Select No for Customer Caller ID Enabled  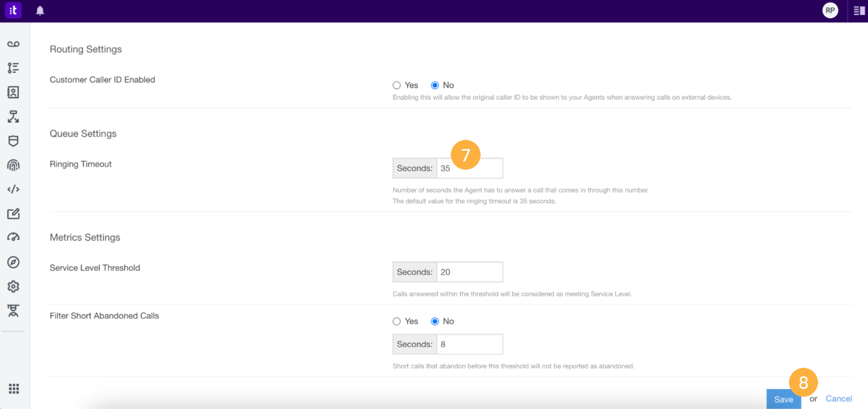coord(435,85)
